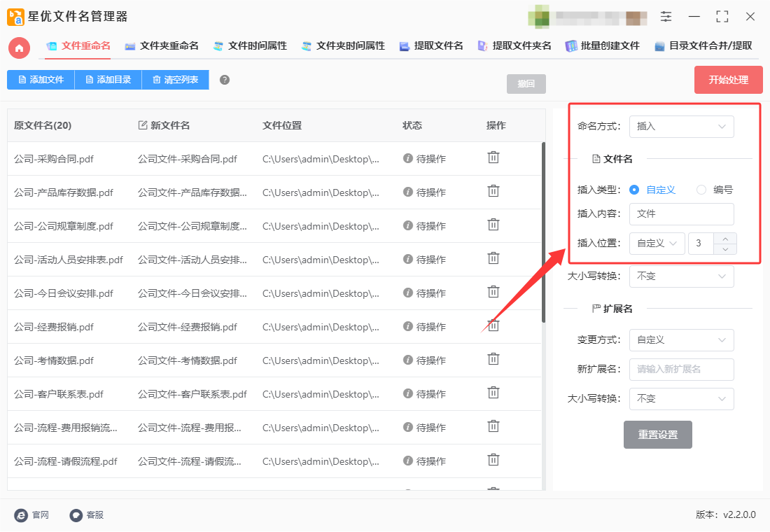Delete the 公司-客户联系表.pdf row

(x=493, y=393)
